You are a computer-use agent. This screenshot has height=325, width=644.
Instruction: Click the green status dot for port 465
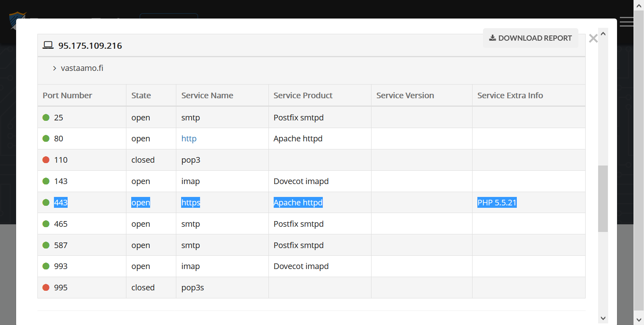[x=46, y=224]
